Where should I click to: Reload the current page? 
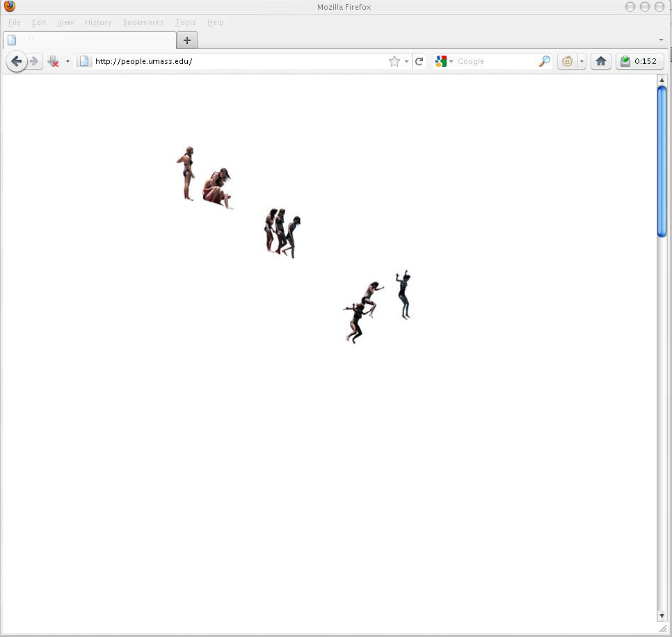click(419, 61)
